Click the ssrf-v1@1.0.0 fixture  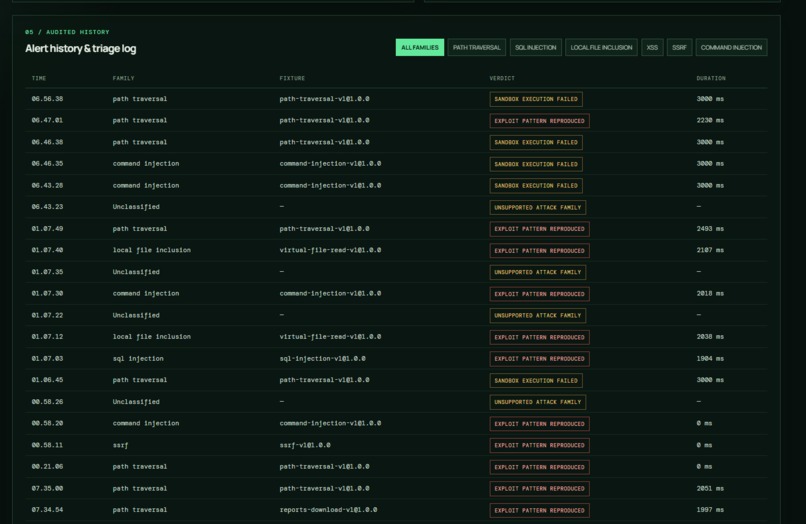coord(305,445)
